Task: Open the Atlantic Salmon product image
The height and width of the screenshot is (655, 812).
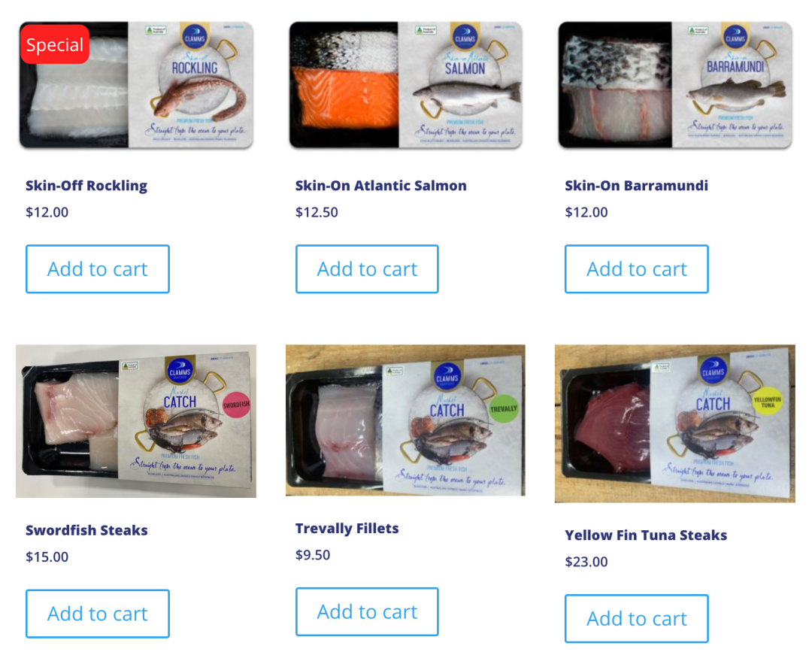Action: coord(405,85)
